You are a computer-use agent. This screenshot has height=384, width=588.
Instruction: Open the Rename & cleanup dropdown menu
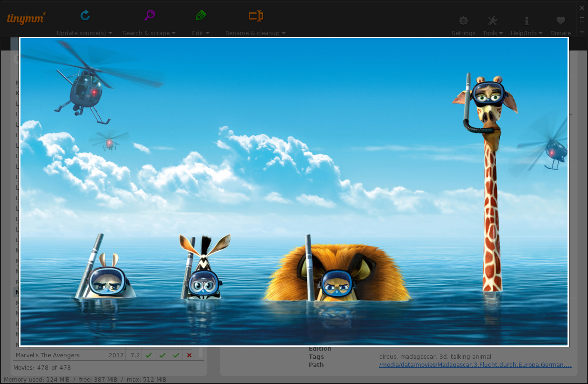pyautogui.click(x=284, y=33)
